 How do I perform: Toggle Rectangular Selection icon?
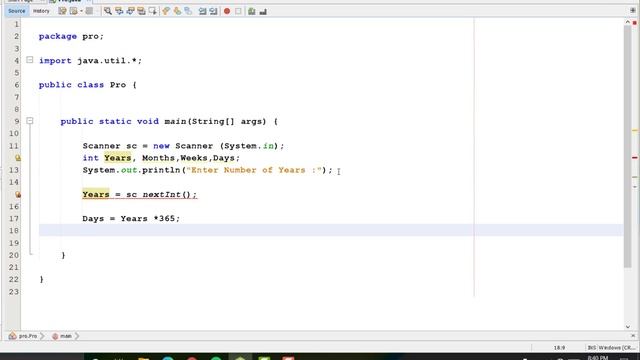click(153, 11)
